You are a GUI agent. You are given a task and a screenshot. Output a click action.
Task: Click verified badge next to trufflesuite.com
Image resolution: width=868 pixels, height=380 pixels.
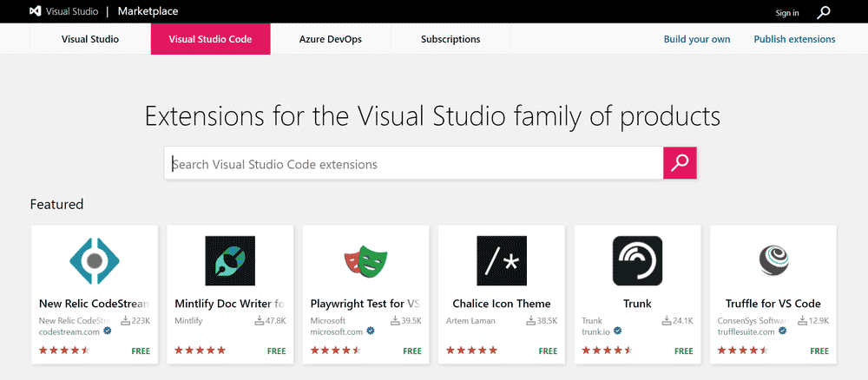point(783,331)
